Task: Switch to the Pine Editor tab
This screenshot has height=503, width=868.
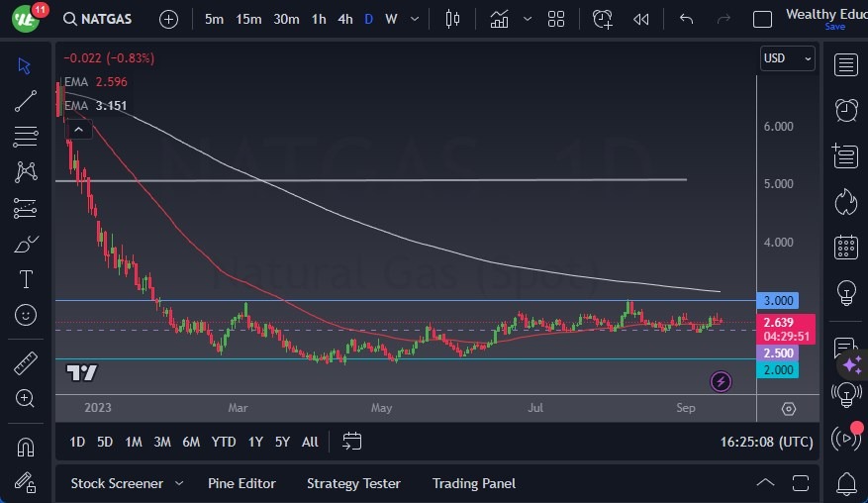Action: click(241, 483)
